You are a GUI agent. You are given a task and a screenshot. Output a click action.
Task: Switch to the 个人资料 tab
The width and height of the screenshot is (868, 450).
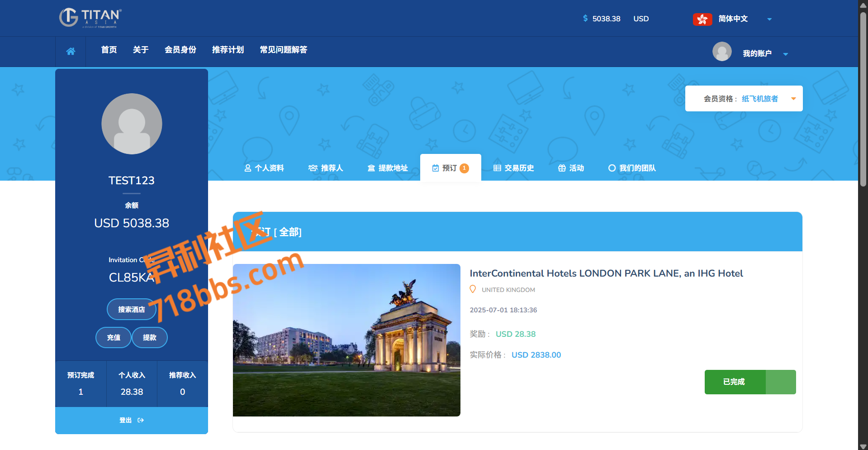click(264, 168)
